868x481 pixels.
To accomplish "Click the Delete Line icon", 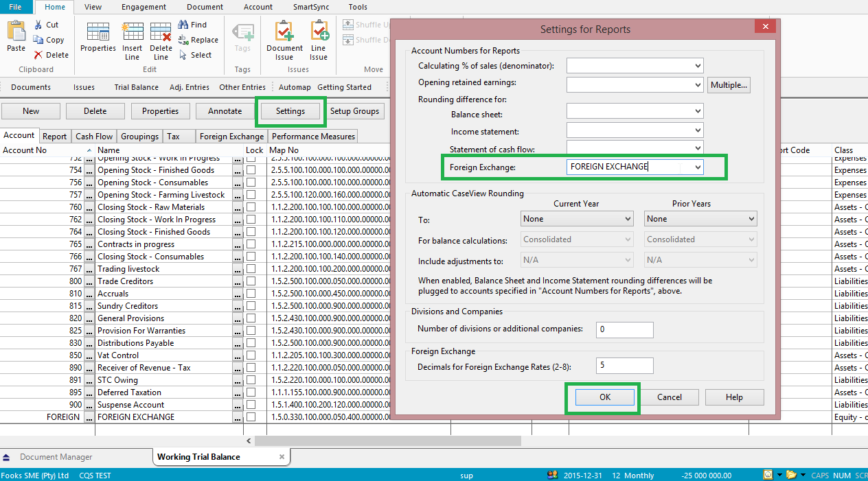I will (x=161, y=32).
